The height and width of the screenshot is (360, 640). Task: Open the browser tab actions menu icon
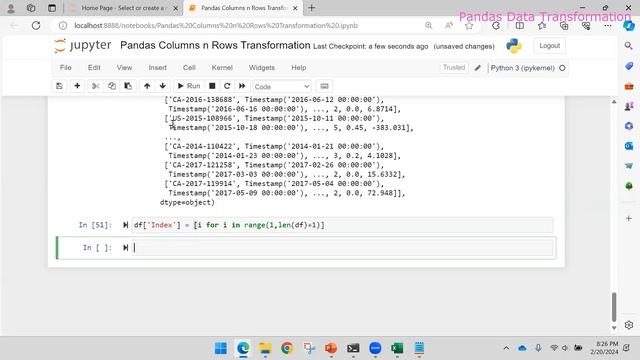pos(52,8)
